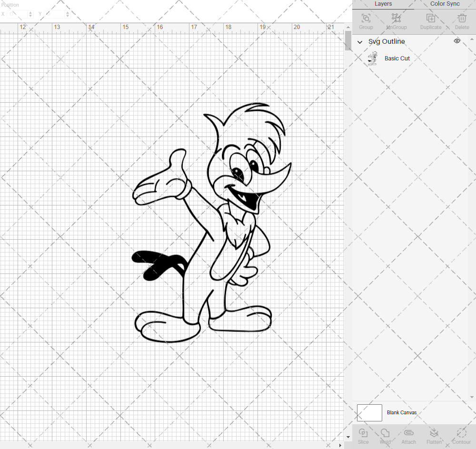Click the Position Y input field
The height and width of the screenshot is (449, 476).
[54, 14]
